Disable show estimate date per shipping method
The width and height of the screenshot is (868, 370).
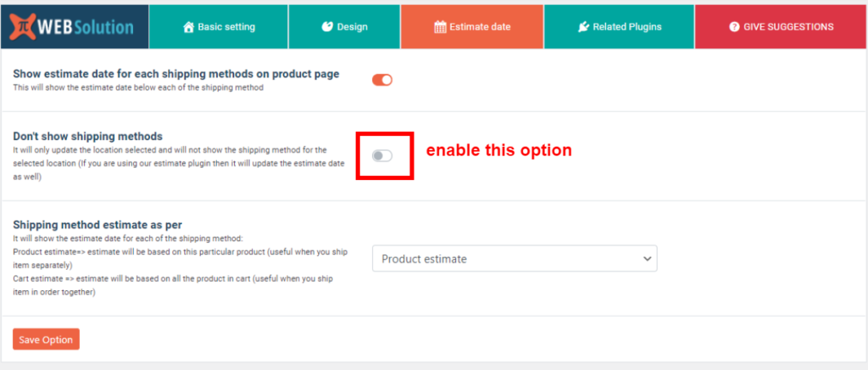tap(382, 80)
